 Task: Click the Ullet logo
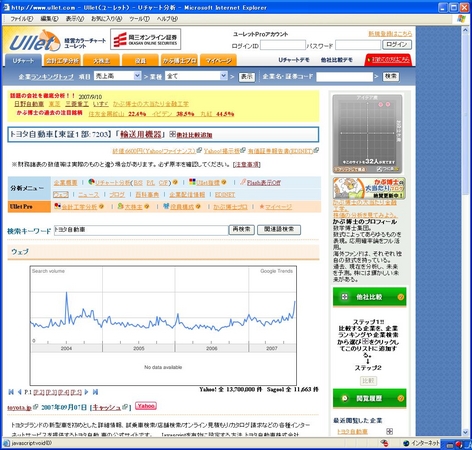33,41
